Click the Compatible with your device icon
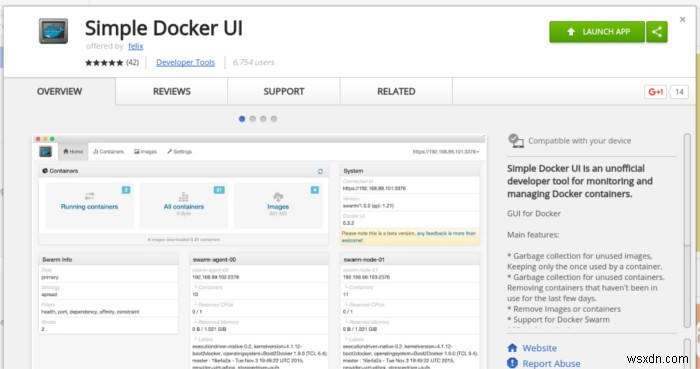Image resolution: width=700 pixels, height=369 pixels. [516, 141]
